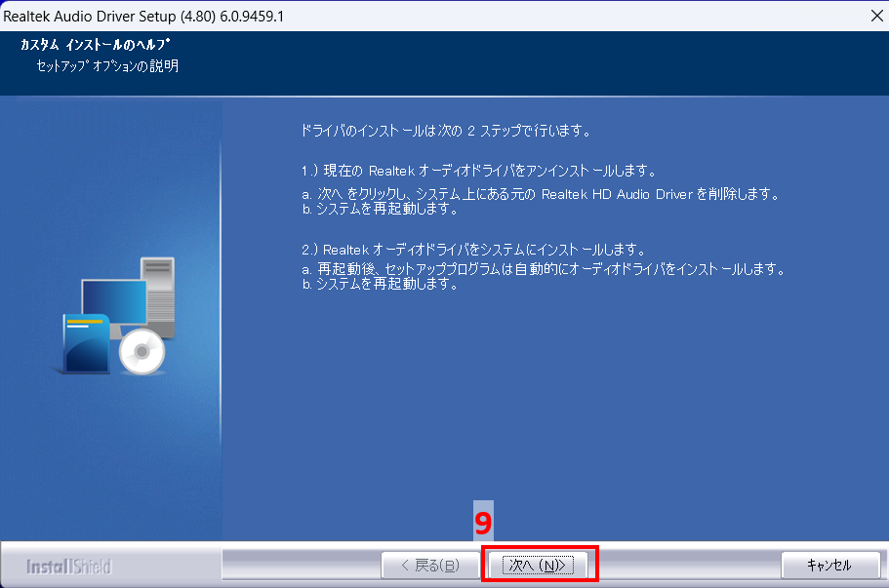Cancel setup with the キャンセル button
Viewport: 889px width, 588px height.
[x=828, y=565]
